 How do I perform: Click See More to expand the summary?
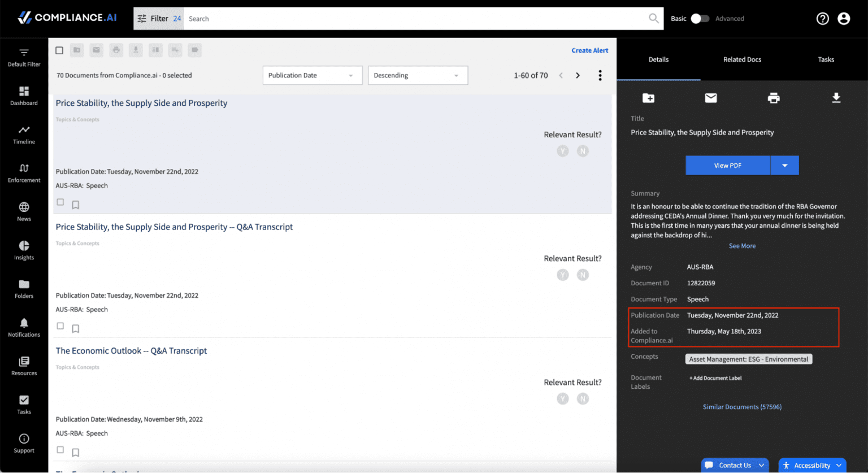coord(742,245)
